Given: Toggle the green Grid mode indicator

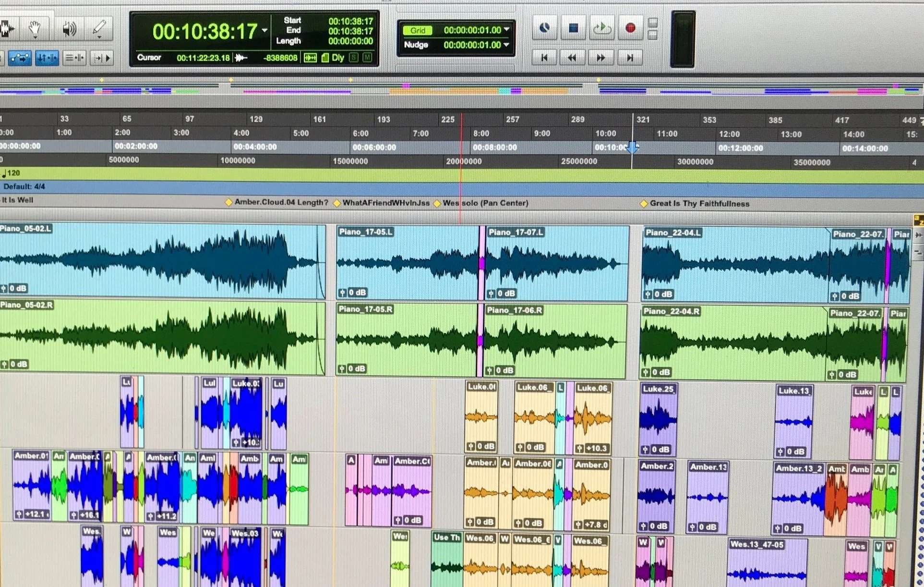Looking at the screenshot, I should click(418, 30).
